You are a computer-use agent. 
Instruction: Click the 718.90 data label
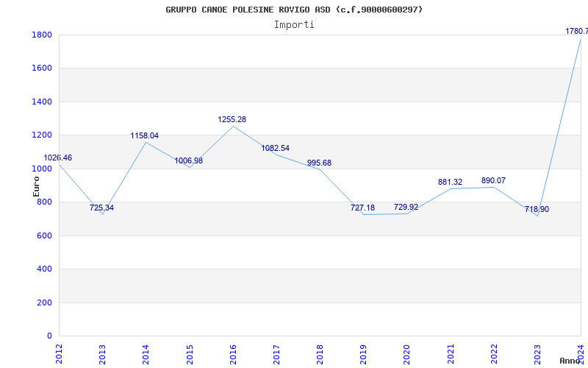coord(537,209)
